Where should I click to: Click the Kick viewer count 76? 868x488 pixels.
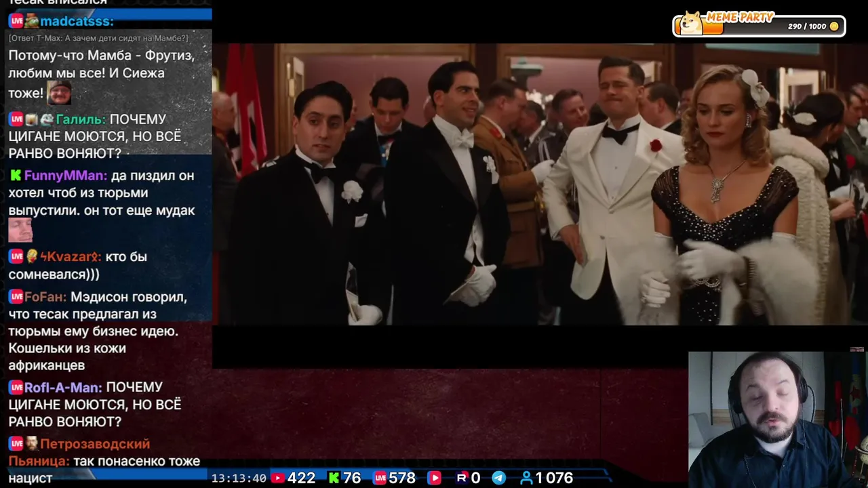351,478
